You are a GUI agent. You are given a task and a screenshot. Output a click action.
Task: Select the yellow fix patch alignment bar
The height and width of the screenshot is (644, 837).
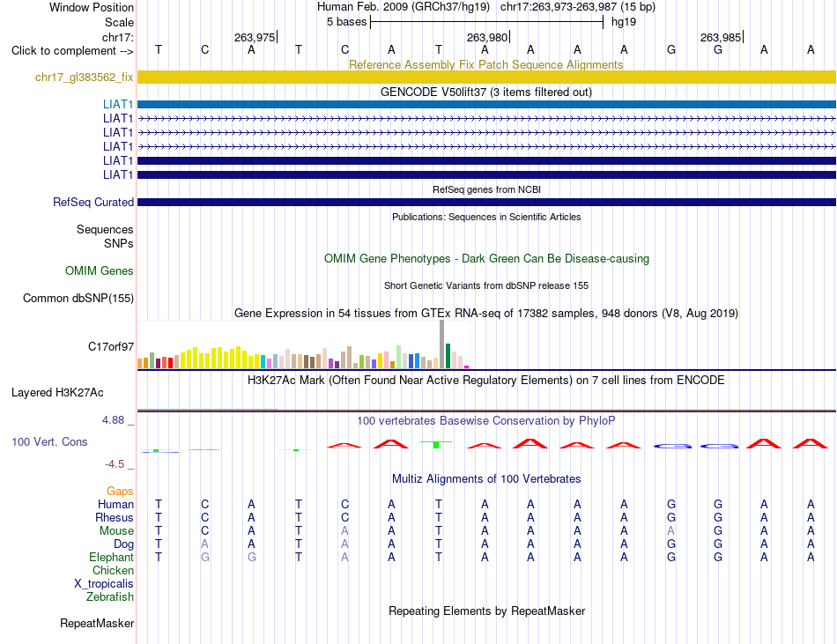pos(486,78)
